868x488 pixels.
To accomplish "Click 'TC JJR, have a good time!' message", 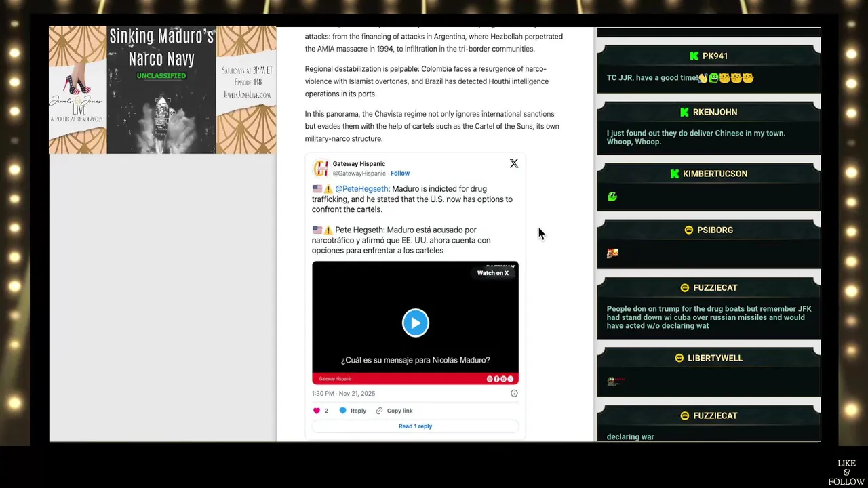I will click(x=680, y=78).
